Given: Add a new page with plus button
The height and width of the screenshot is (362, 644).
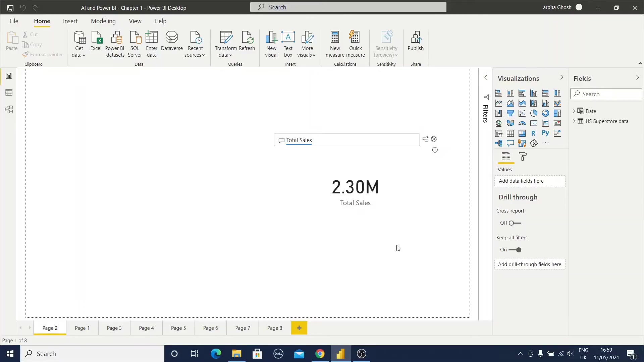Looking at the screenshot, I should tap(299, 328).
